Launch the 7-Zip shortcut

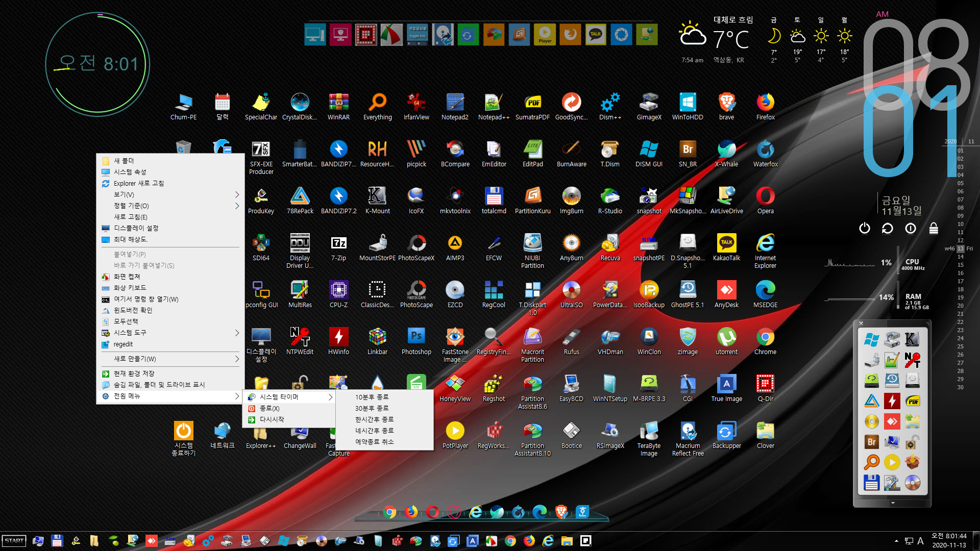[x=338, y=247]
